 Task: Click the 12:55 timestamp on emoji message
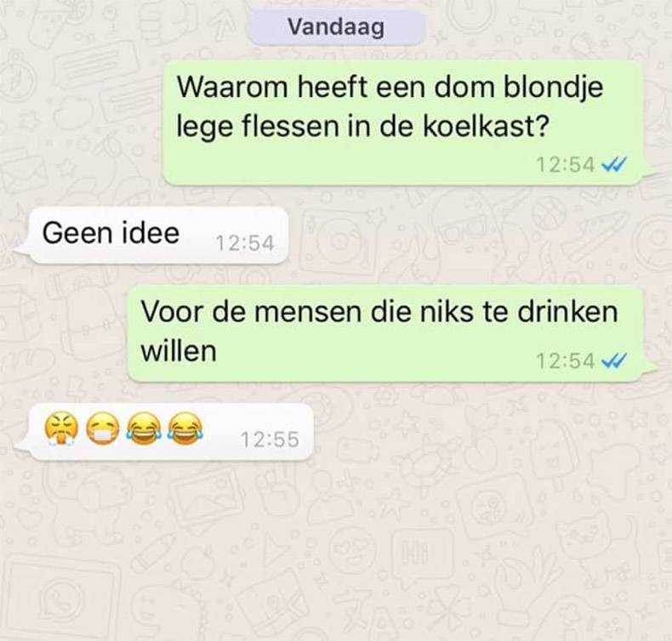270,440
